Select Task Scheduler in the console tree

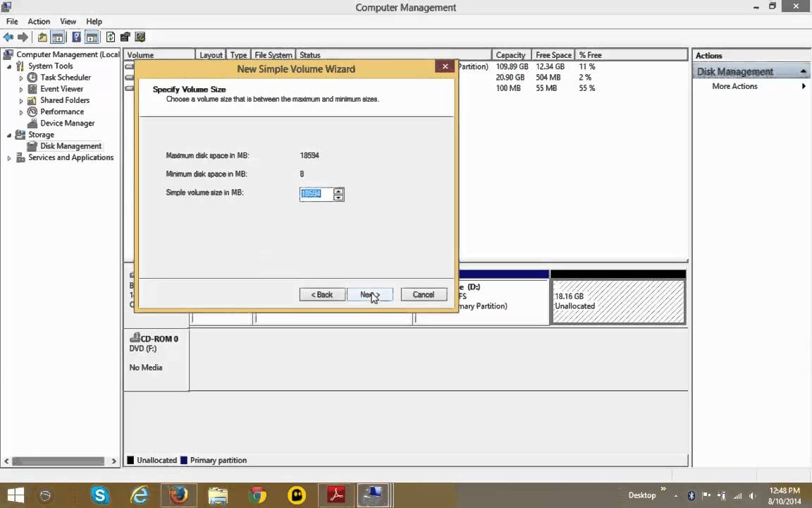point(66,77)
